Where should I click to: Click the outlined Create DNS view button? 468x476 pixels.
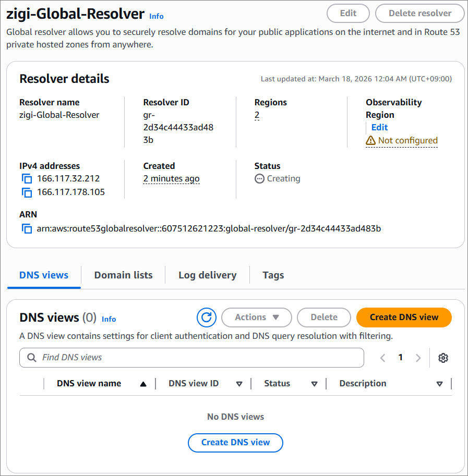235,443
